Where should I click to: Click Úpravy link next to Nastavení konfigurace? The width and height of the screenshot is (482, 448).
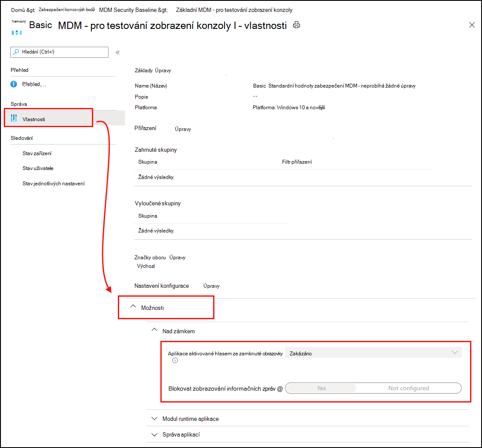[211, 286]
